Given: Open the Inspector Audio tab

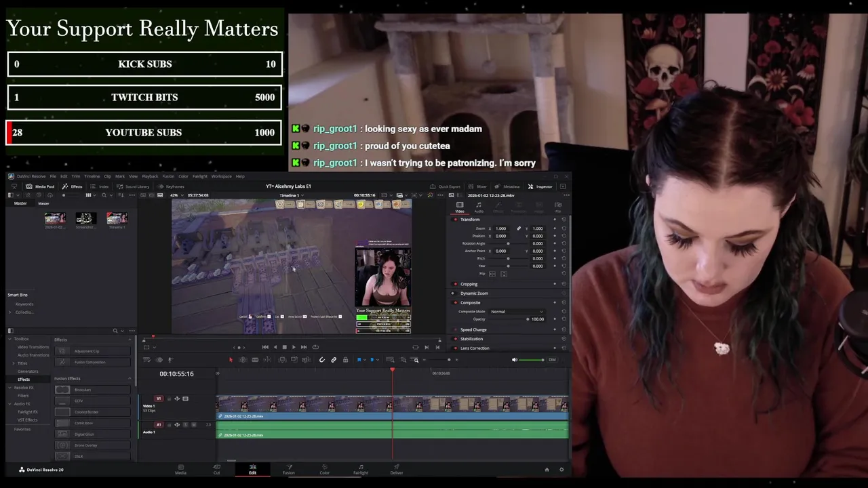Looking at the screenshot, I should pyautogui.click(x=479, y=206).
